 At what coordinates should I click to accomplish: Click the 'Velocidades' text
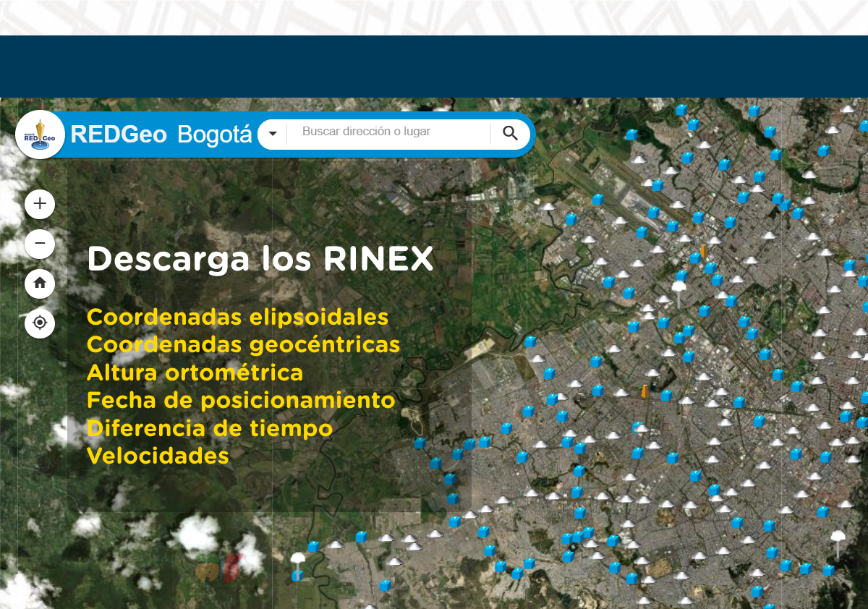[158, 456]
